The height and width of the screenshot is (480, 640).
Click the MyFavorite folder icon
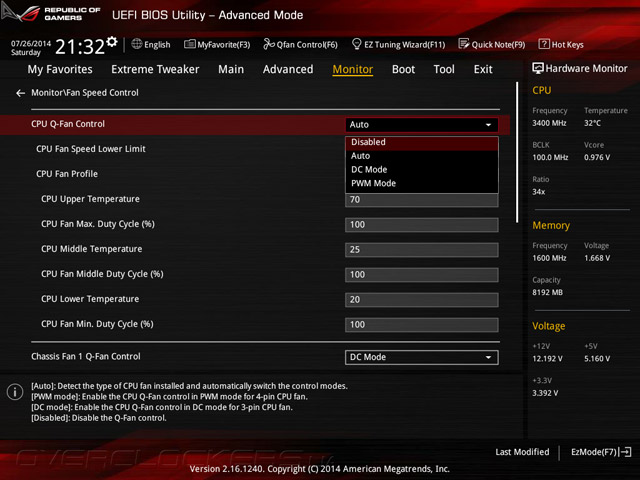tap(190, 44)
